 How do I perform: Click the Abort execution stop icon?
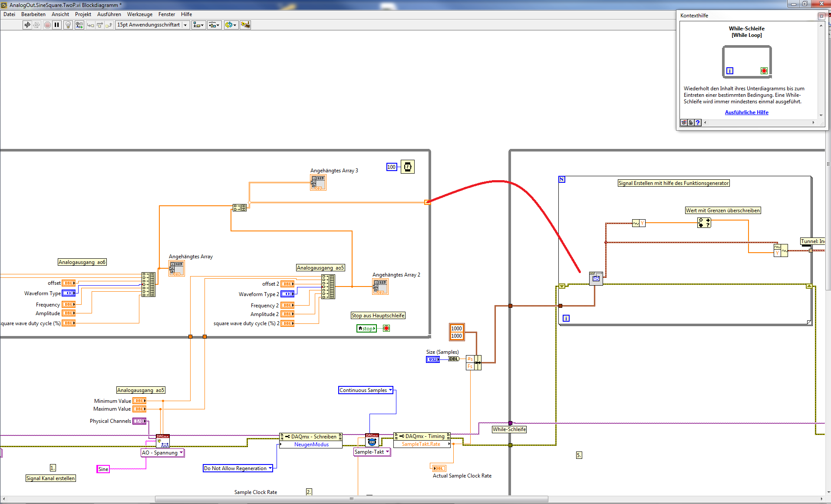pos(47,25)
